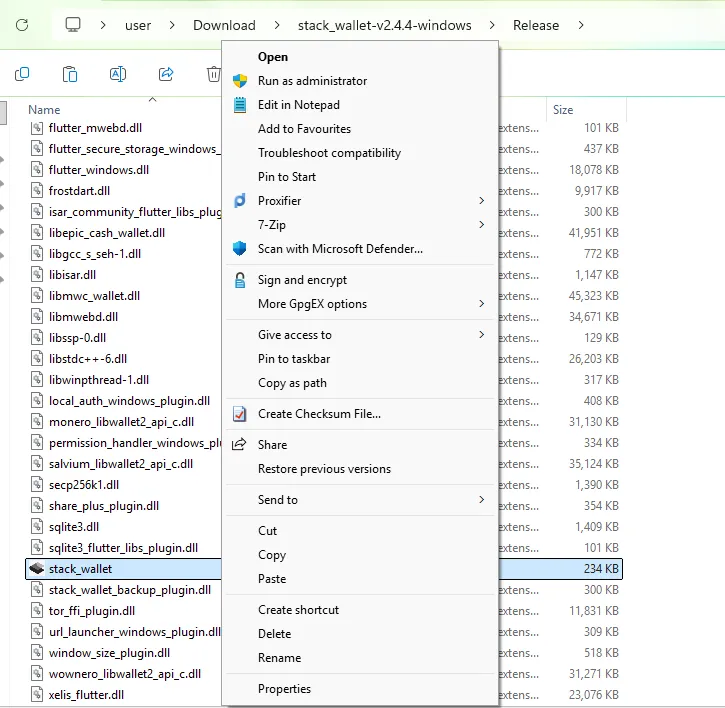The image size is (725, 708).
Task: Click the file icon of sqlite3.dll
Action: coord(37,527)
